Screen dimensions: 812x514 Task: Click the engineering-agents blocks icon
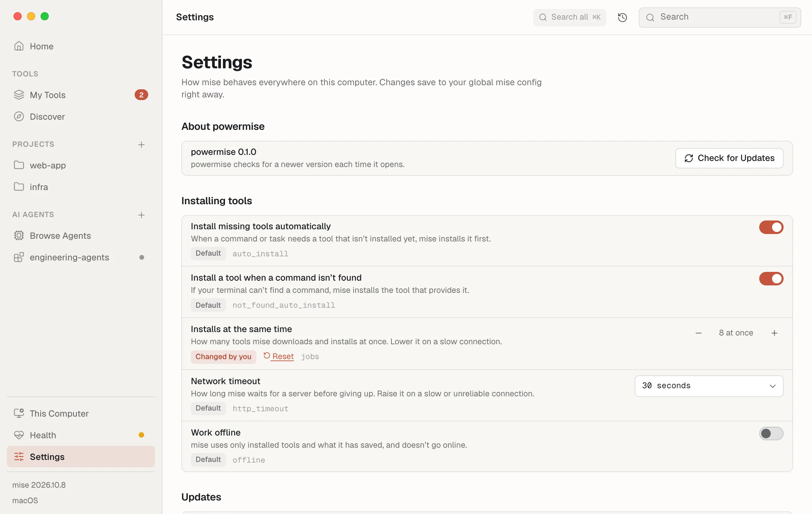click(19, 257)
